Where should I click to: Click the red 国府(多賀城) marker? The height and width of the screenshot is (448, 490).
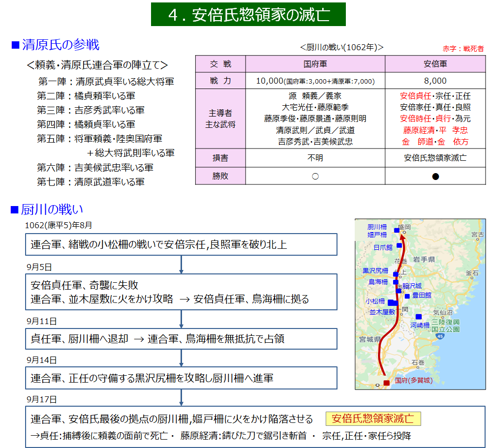pyautogui.click(x=386, y=383)
